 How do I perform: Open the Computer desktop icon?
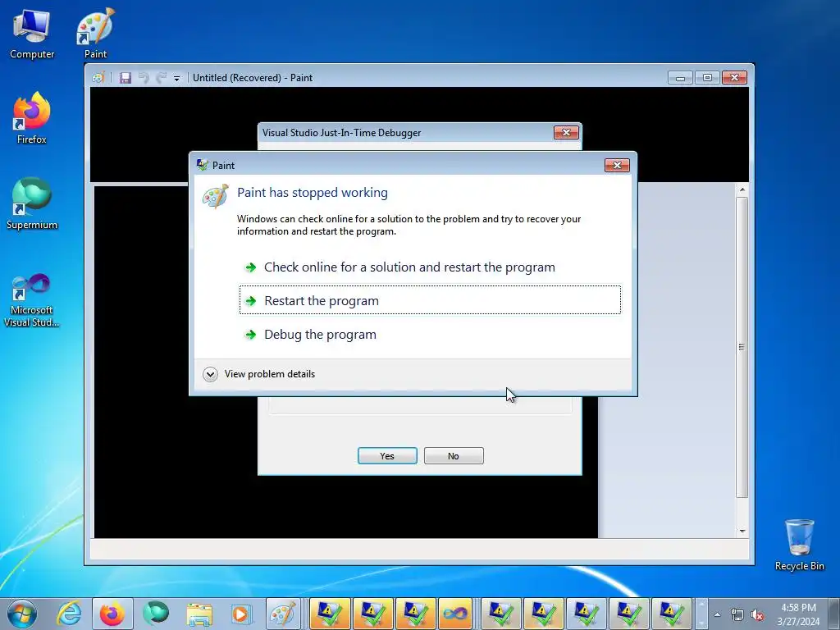click(32, 34)
